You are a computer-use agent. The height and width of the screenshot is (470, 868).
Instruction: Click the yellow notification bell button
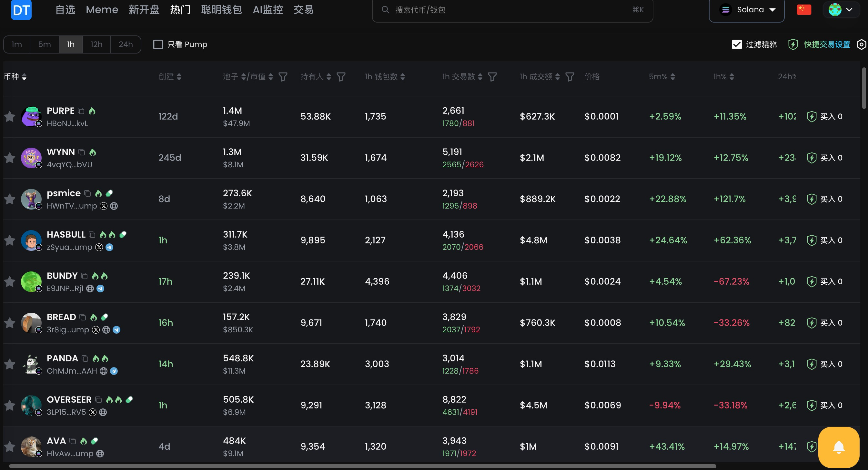pyautogui.click(x=838, y=447)
